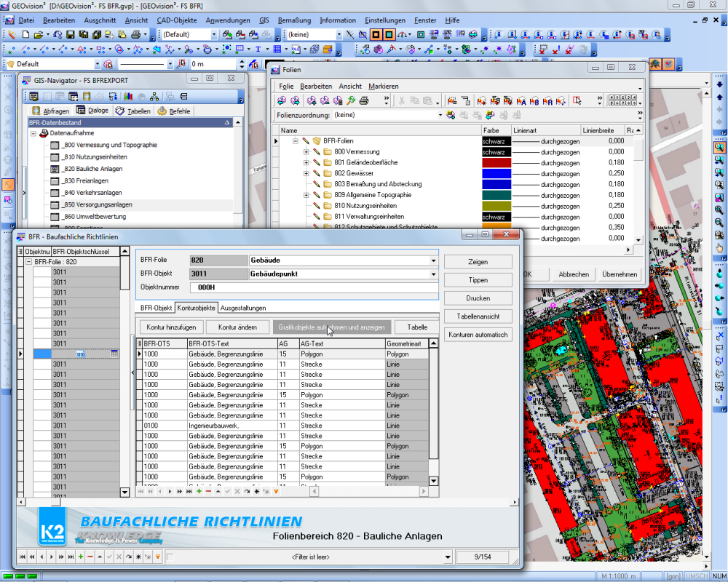The width and height of the screenshot is (728, 582).
Task: Collapse the BFR-Folien root node
Action: click(295, 140)
